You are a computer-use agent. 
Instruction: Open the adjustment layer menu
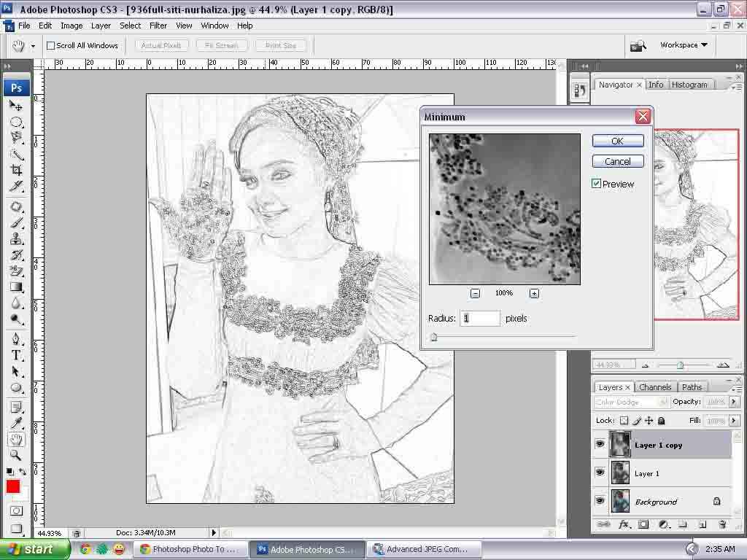coord(664,525)
